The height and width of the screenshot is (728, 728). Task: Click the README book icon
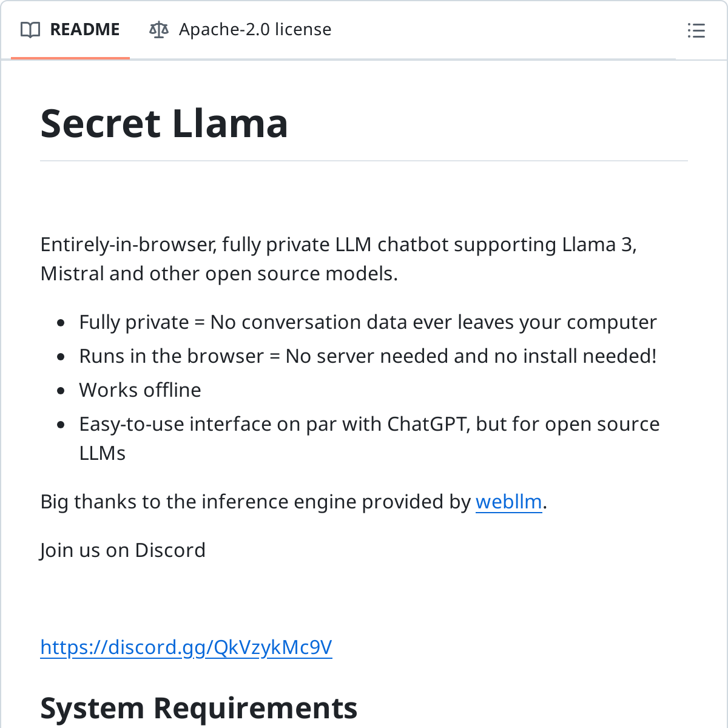[x=30, y=30]
